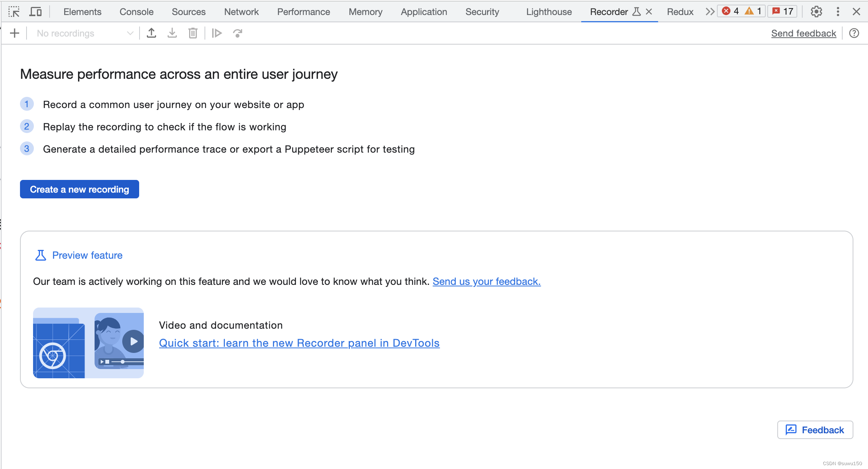Click the export recording download icon

tap(172, 33)
